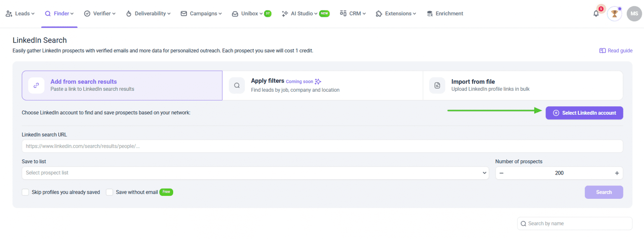Expand the Deliverability menu
The width and height of the screenshot is (644, 239).
click(x=148, y=14)
